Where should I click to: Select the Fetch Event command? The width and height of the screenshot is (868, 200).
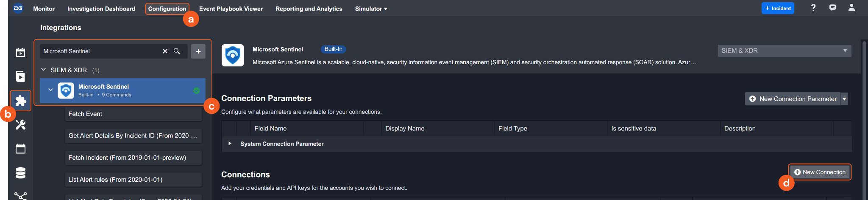pyautogui.click(x=133, y=114)
